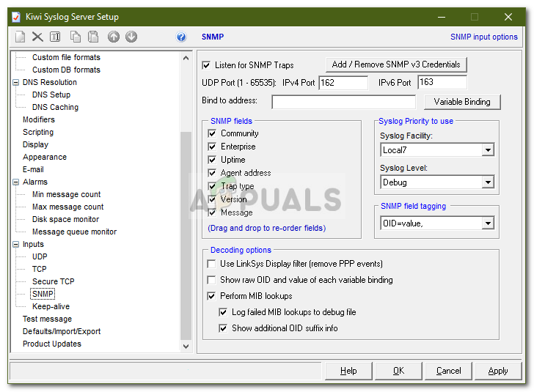The image size is (534, 392).
Task: Select Disk space monitor item
Action: coord(65,219)
